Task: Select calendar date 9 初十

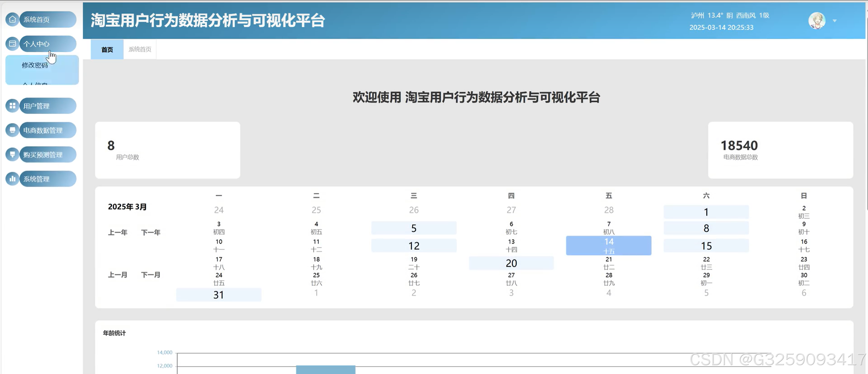Action: [x=804, y=228]
